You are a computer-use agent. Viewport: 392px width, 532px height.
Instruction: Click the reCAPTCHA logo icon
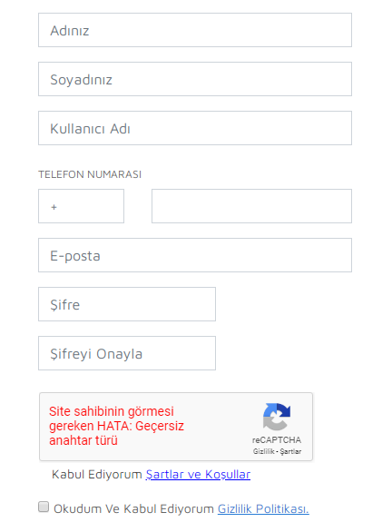coord(277,417)
